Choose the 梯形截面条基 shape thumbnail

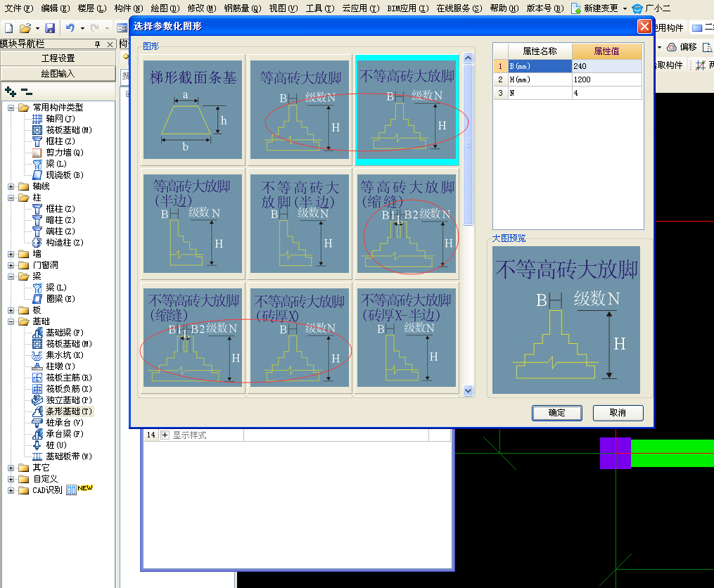(193, 110)
